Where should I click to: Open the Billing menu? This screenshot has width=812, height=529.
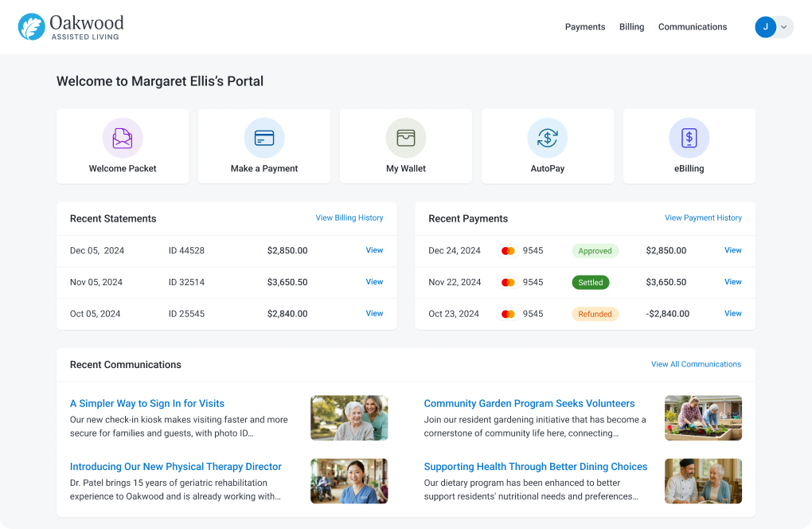631,27
